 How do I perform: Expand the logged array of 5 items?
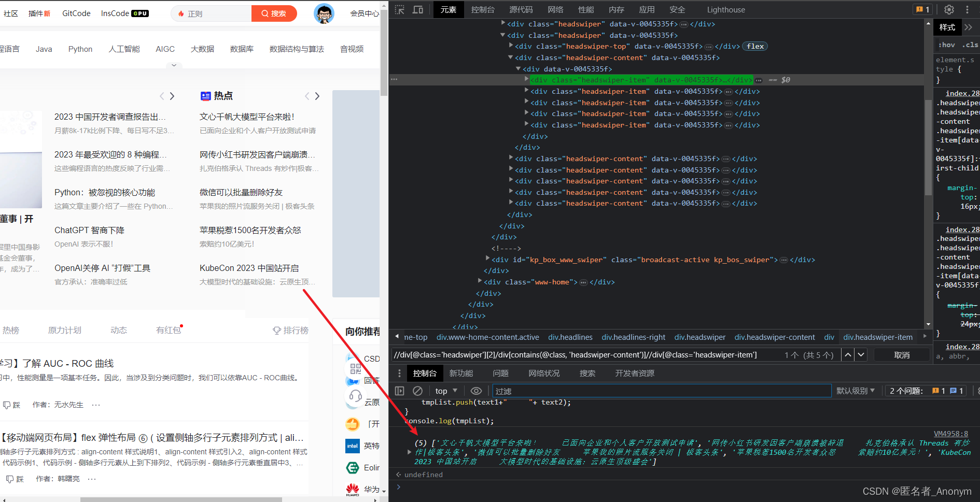point(410,452)
